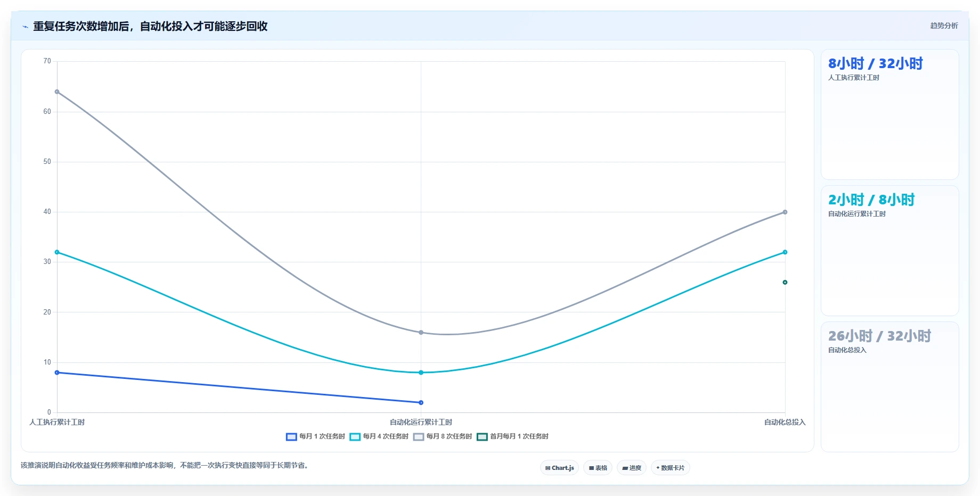Click the y-axis tick label 40
Image resolution: width=980 pixels, height=496 pixels.
click(x=47, y=212)
